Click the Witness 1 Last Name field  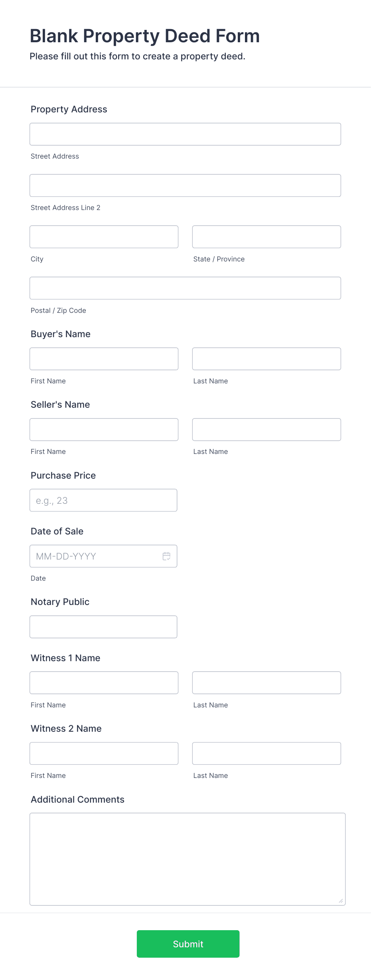(266, 682)
